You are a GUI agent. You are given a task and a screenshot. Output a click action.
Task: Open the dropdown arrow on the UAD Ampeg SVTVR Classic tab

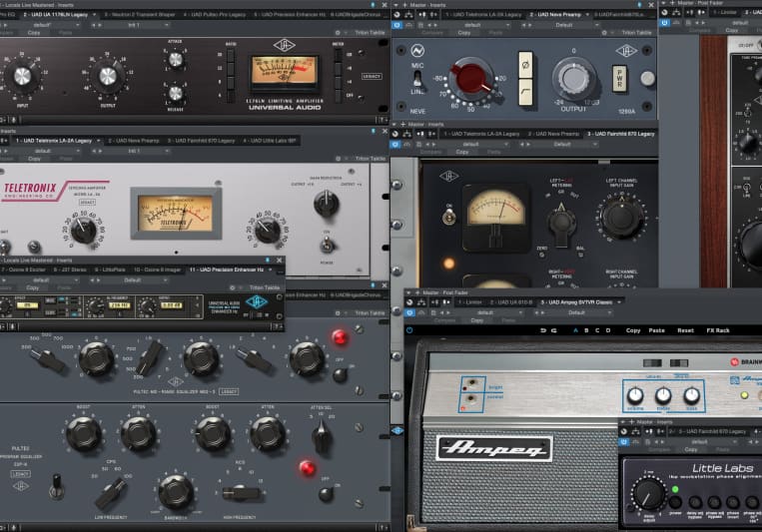[619, 302]
